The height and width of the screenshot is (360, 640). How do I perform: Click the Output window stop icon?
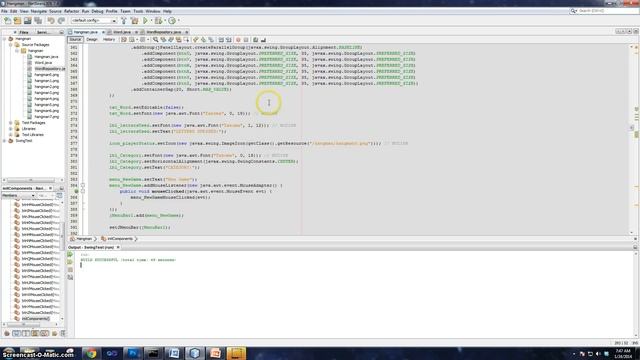(x=70, y=270)
